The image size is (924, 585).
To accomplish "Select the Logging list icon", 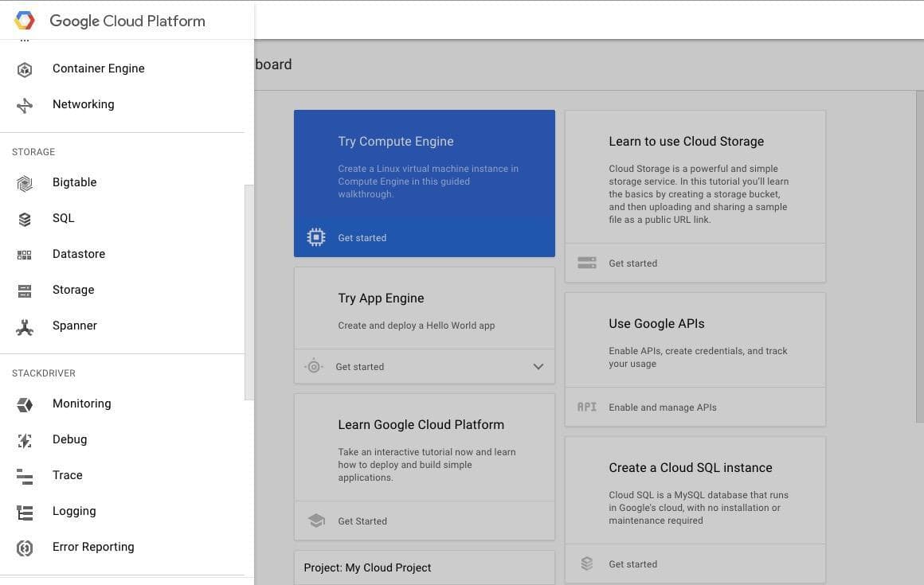I will click(24, 513).
